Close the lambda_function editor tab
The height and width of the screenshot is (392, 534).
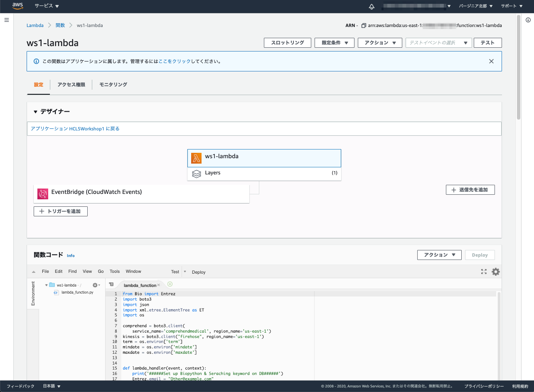pyautogui.click(x=159, y=285)
